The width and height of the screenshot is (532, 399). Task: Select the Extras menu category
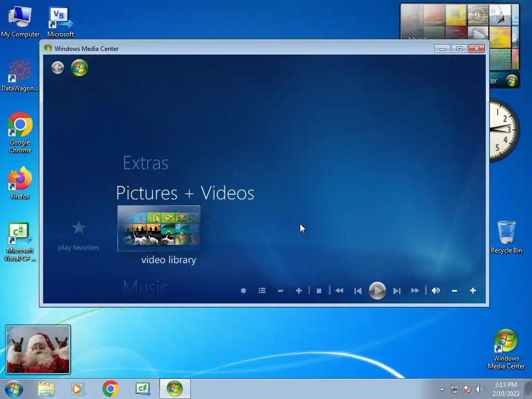coord(145,163)
